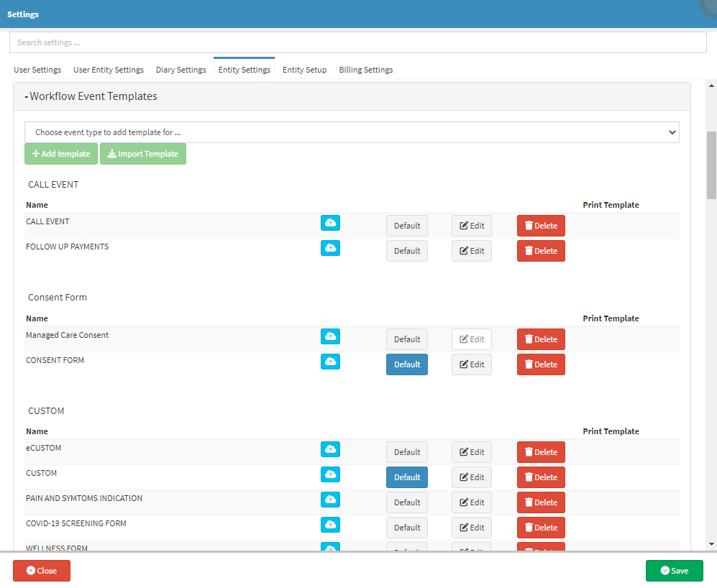Click cloud upload icon for CONSENT FORM
This screenshot has width=717, height=588.
(330, 362)
